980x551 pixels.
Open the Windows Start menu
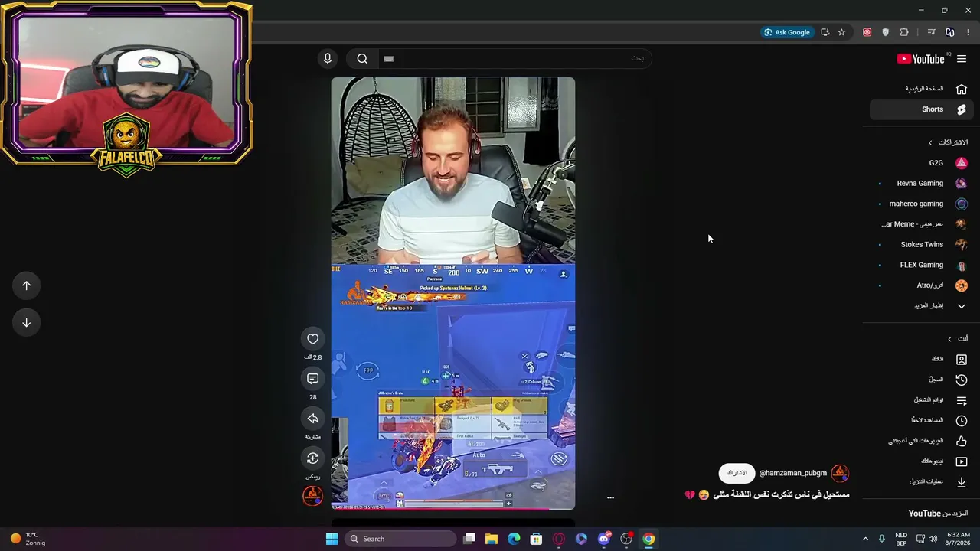[332, 539]
